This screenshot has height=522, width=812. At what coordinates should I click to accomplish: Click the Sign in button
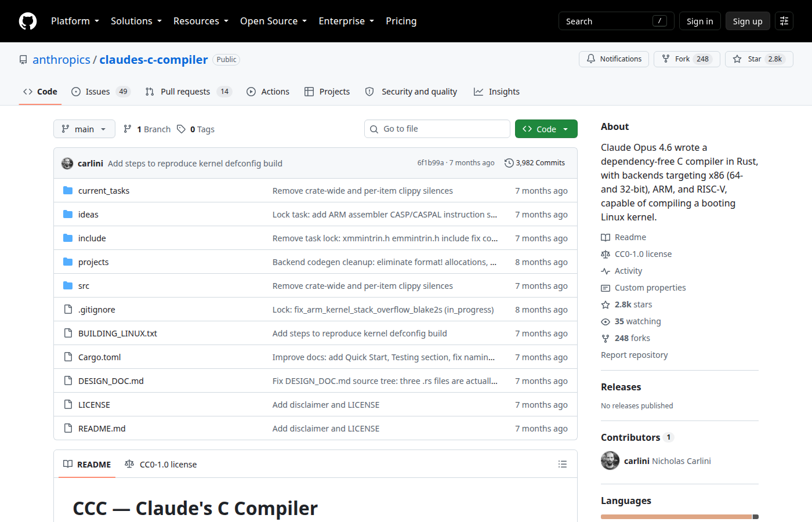coord(700,21)
